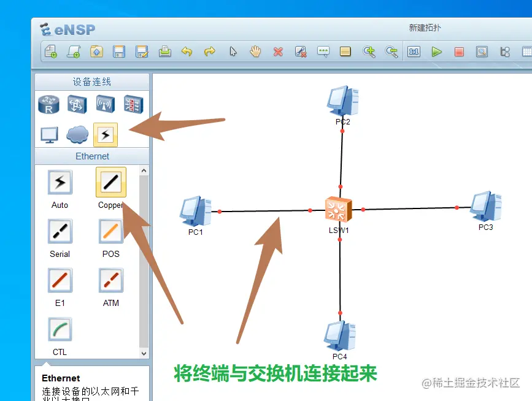The height and width of the screenshot is (401, 532).
Task: Stop devices with red stop button
Action: pyautogui.click(x=459, y=52)
